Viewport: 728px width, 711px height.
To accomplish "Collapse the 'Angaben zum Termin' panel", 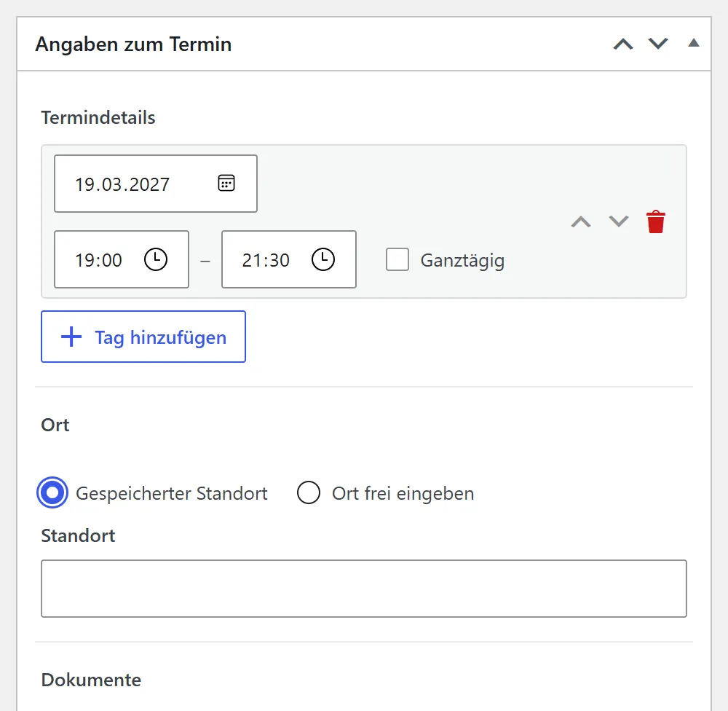I will 694,43.
